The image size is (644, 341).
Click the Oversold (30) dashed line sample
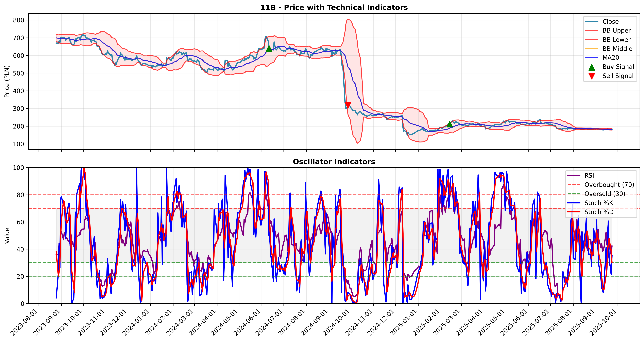pyautogui.click(x=574, y=194)
